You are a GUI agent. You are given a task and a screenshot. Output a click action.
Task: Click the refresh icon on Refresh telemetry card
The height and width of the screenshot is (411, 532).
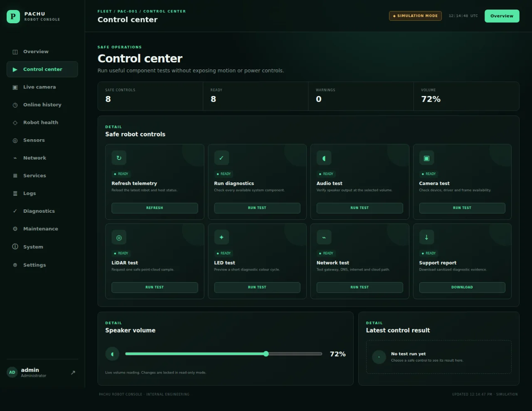point(119,158)
